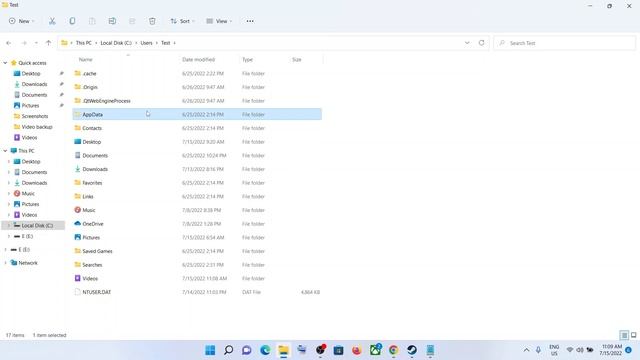Open Firefox from the taskbar

click(357, 350)
